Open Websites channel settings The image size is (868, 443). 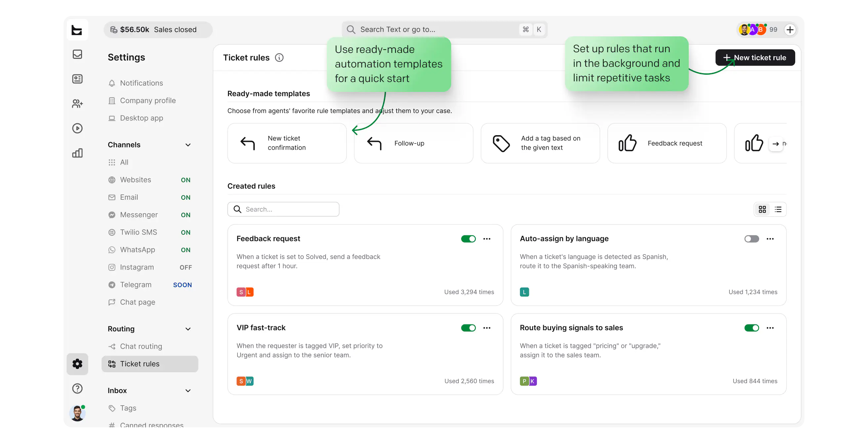pyautogui.click(x=150, y=180)
